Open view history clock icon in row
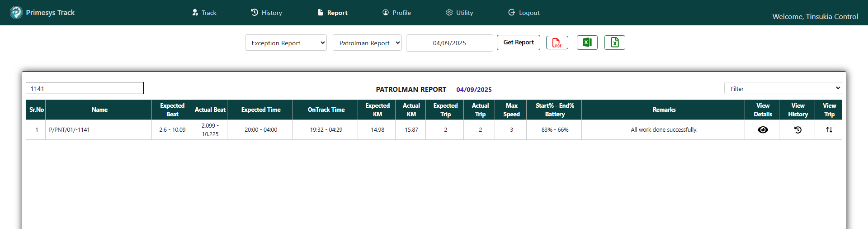The image size is (868, 229). click(x=797, y=130)
